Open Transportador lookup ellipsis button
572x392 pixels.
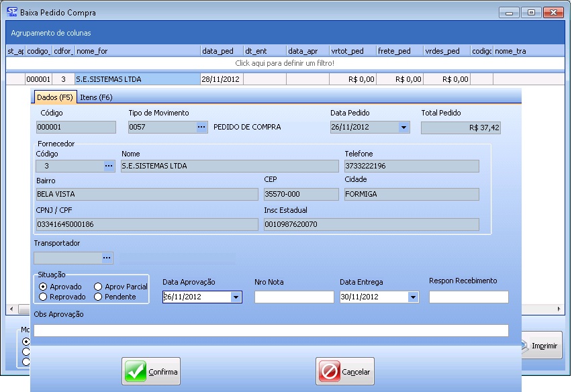pos(106,258)
